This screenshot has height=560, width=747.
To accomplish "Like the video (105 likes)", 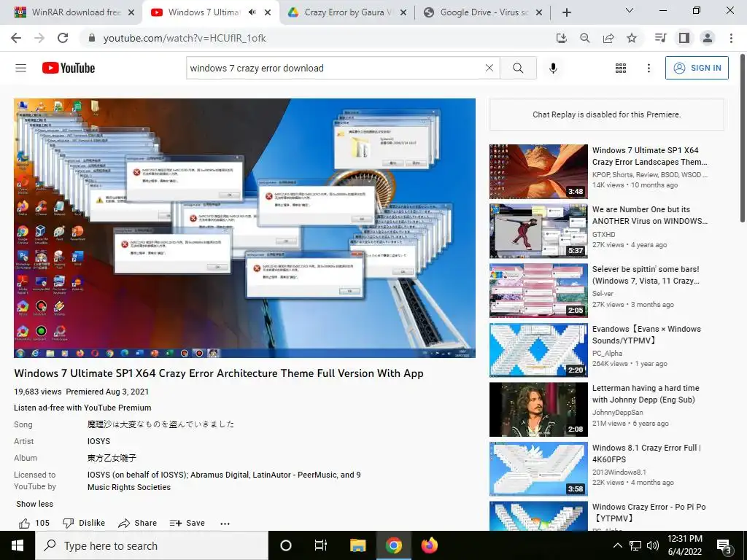I will (x=34, y=523).
